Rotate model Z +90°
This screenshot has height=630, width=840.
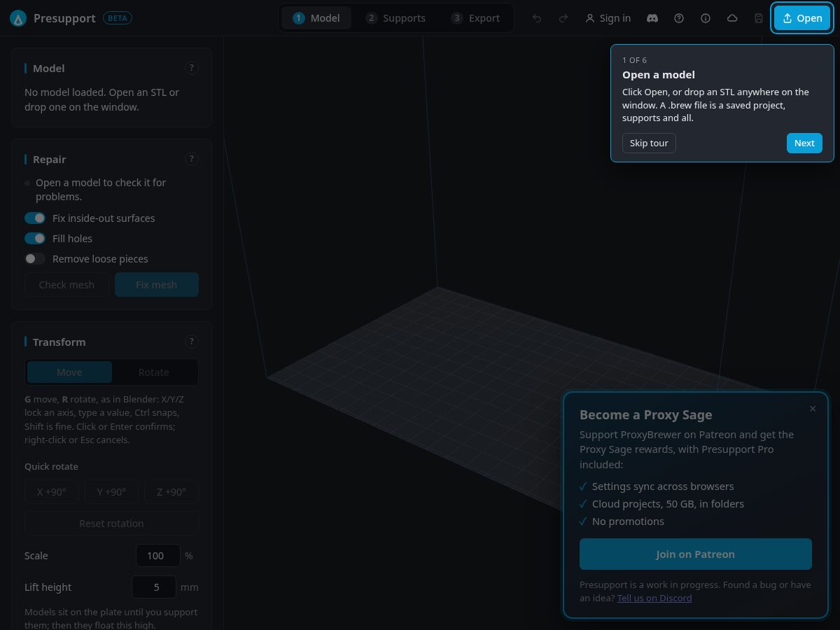[171, 492]
